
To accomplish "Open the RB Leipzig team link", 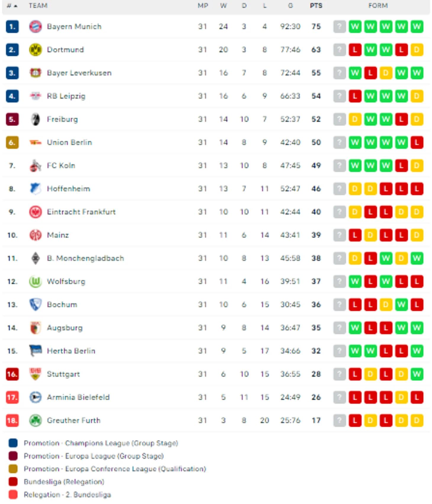I will (x=66, y=96).
